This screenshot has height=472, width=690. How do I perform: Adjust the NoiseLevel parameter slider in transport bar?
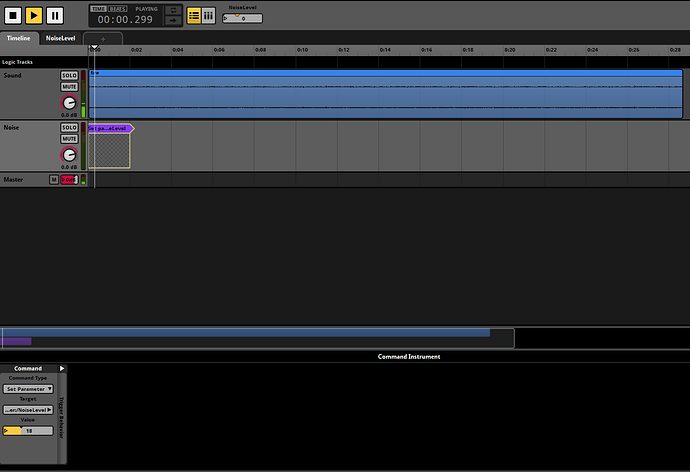242,18
